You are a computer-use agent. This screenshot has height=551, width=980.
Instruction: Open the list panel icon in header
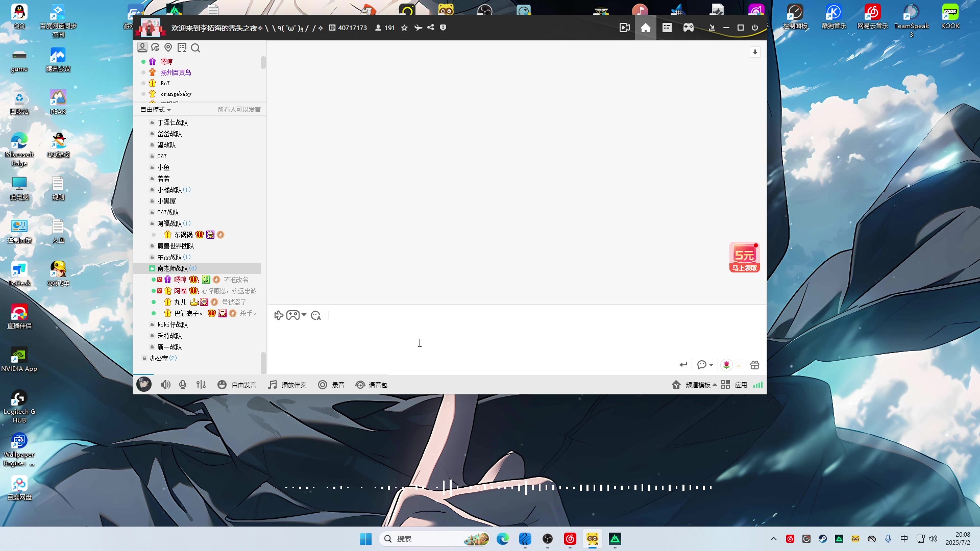point(667,28)
